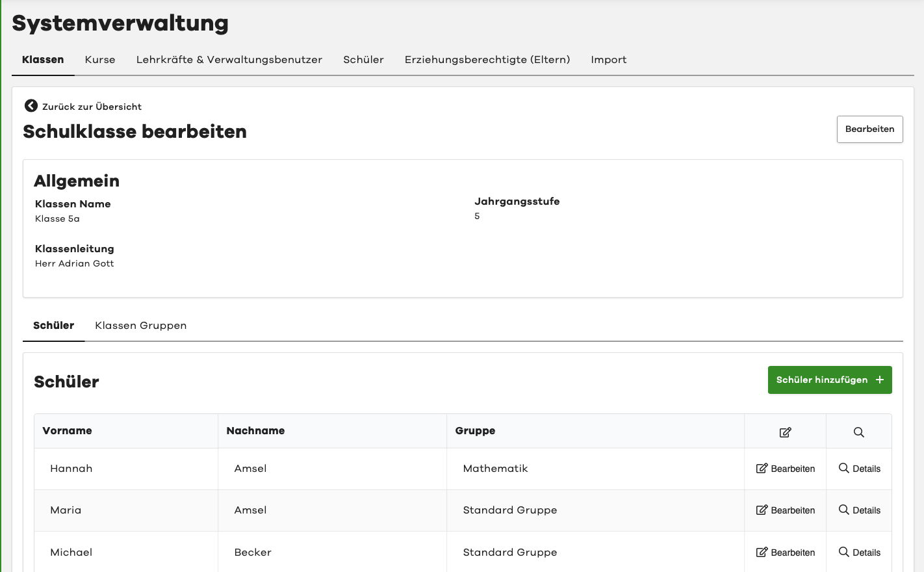
Task: Switch to the Klassen Gruppen sub-tab
Action: 140,326
